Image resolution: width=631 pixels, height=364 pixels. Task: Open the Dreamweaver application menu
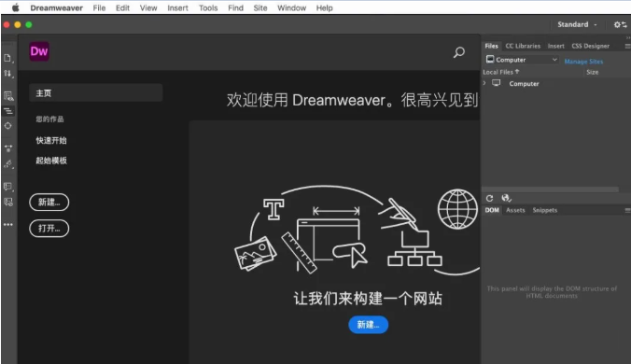[56, 7]
